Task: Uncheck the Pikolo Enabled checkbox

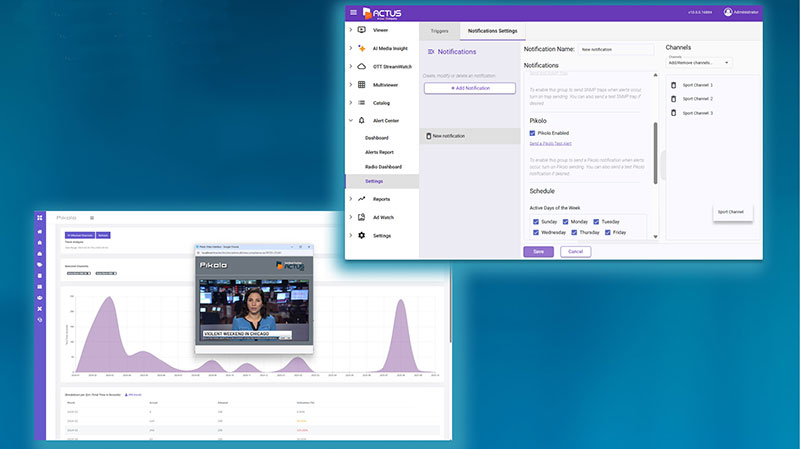Action: pos(533,132)
